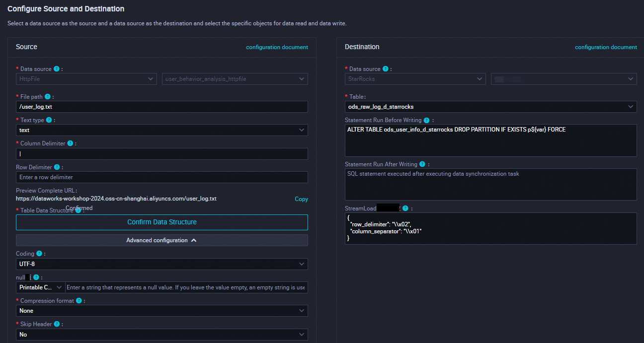Click help icon beside Statement Run After Writing
Viewport: 644px width, 343px height.
coord(422,164)
